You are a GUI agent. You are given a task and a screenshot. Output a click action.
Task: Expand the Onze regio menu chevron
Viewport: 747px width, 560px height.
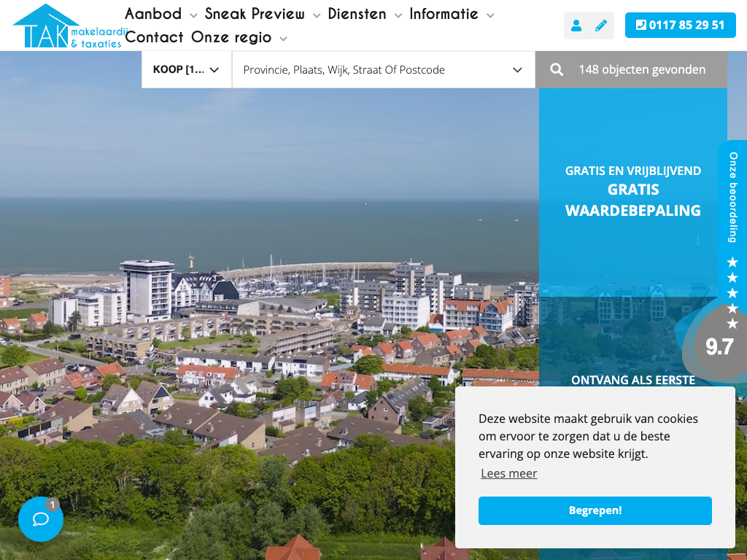(x=284, y=39)
